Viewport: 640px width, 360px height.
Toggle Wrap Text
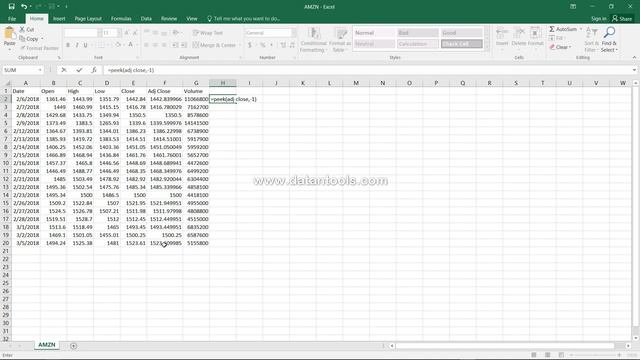click(208, 33)
